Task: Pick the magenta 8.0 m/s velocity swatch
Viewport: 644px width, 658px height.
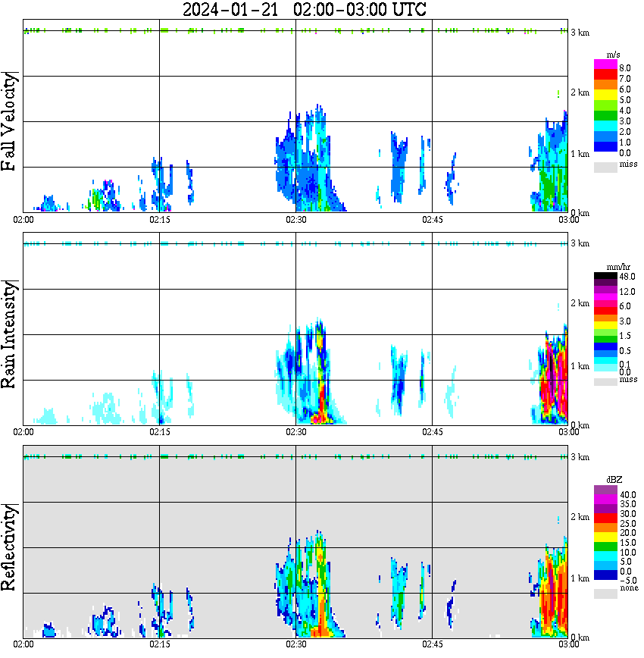Action: pyautogui.click(x=605, y=64)
